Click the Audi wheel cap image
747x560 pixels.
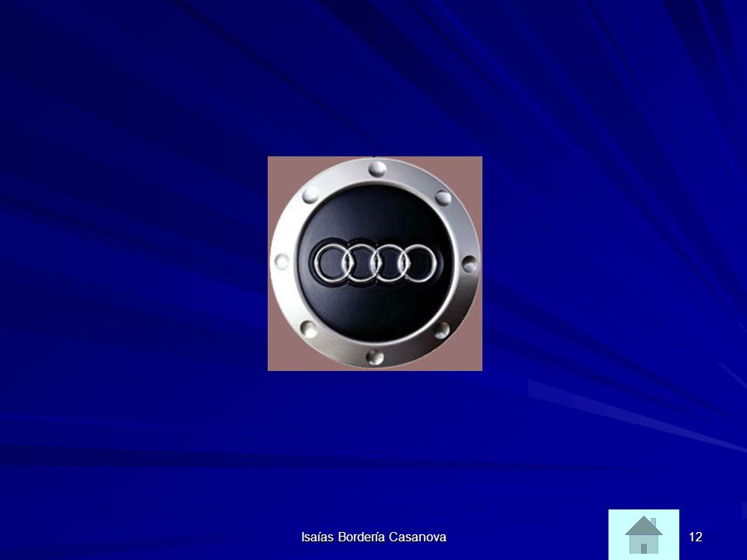point(375,264)
